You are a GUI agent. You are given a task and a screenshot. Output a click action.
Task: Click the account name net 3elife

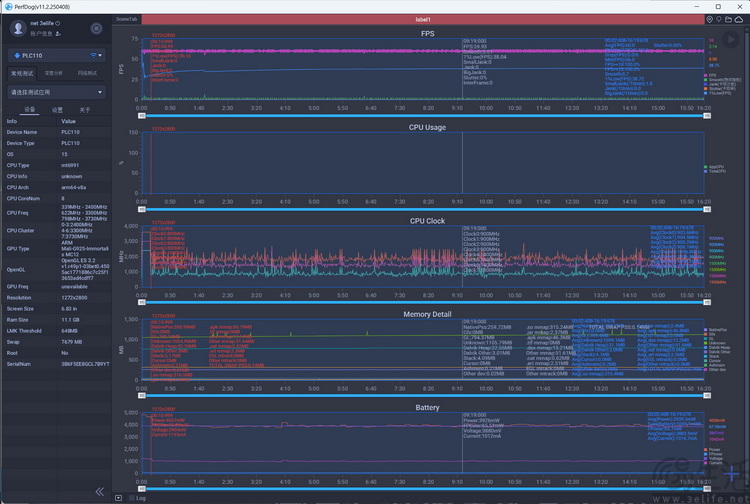click(42, 23)
